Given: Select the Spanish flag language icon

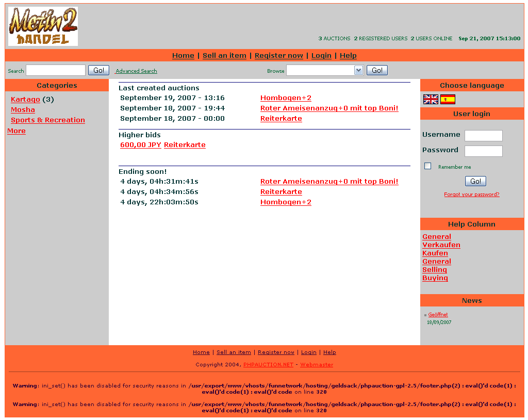Looking at the screenshot, I should [448, 100].
